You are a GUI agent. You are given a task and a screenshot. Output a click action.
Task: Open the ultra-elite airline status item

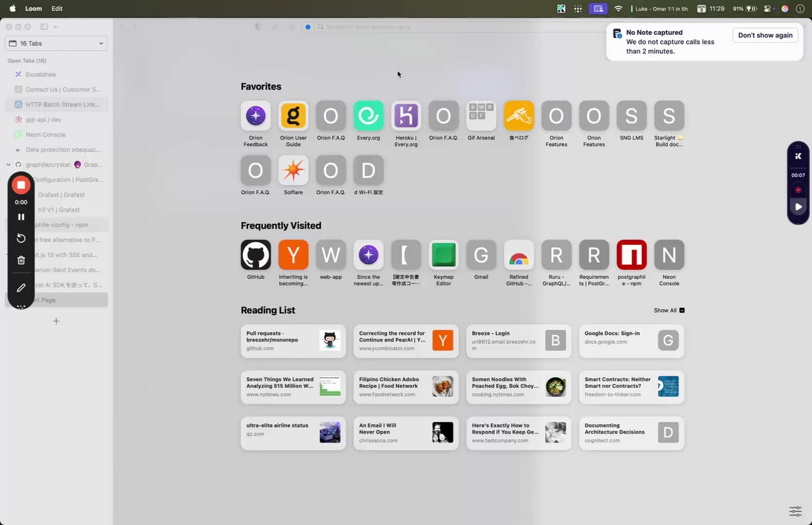293,433
